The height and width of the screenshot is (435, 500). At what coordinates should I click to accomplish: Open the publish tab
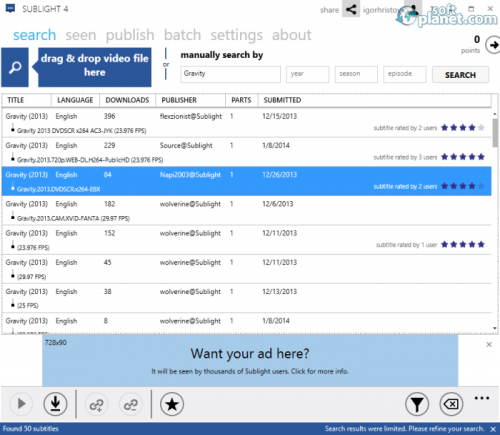coord(130,35)
